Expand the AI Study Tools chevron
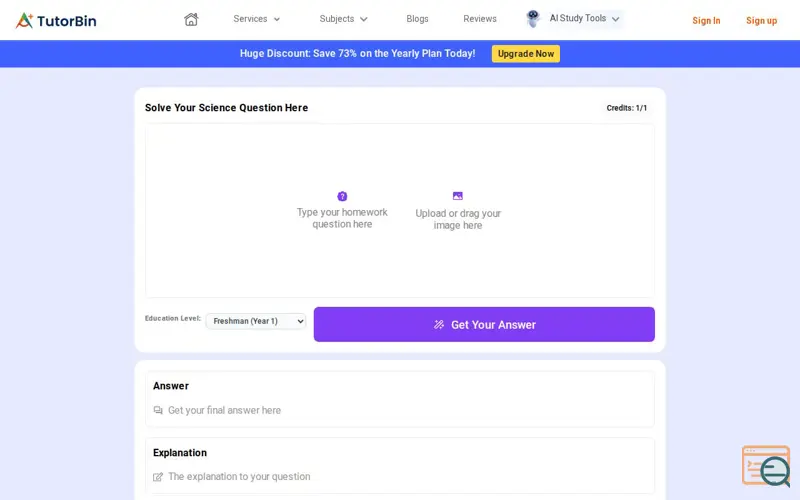 [x=615, y=19]
